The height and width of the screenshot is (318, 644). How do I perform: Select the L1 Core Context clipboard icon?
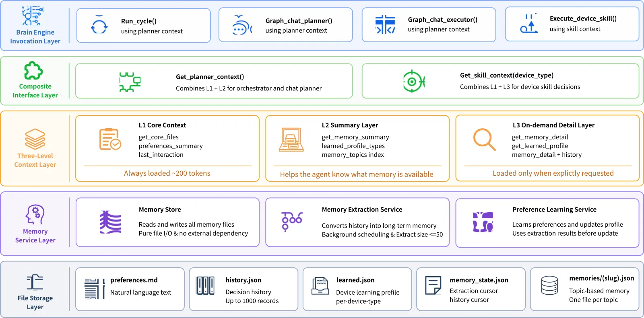[110, 139]
